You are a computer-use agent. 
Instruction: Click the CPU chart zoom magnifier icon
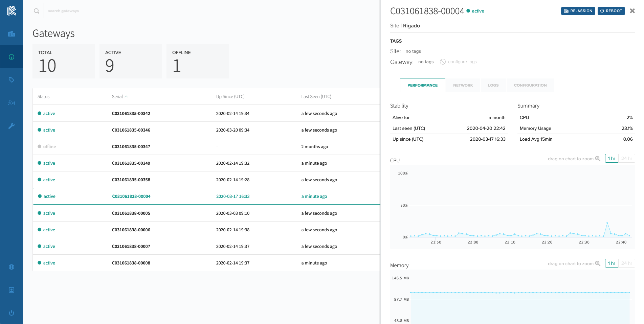coord(598,159)
